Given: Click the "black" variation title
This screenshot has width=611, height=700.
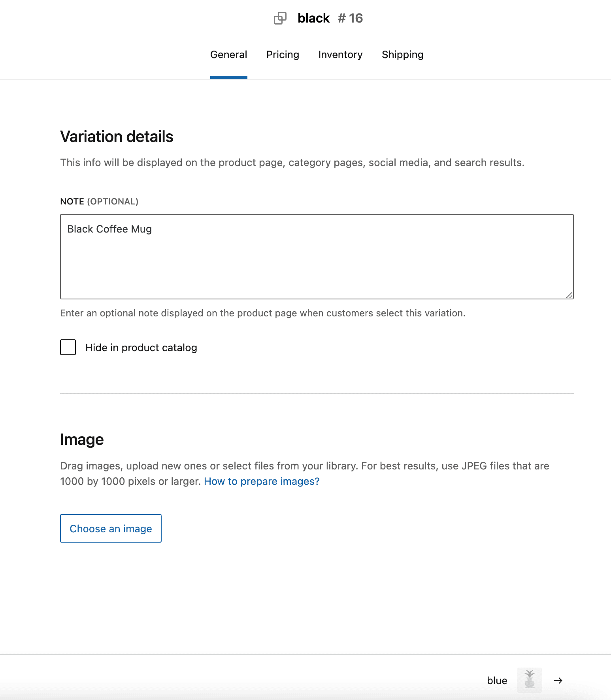Looking at the screenshot, I should pyautogui.click(x=313, y=18).
